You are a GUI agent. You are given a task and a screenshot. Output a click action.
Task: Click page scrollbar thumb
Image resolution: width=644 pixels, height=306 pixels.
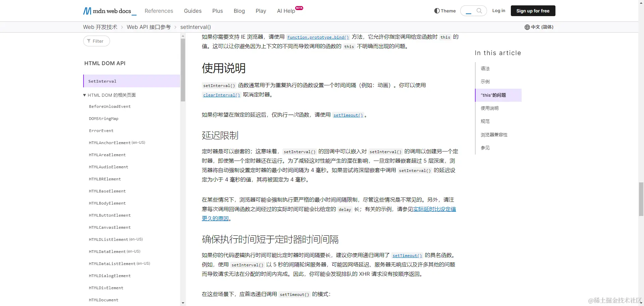641,199
